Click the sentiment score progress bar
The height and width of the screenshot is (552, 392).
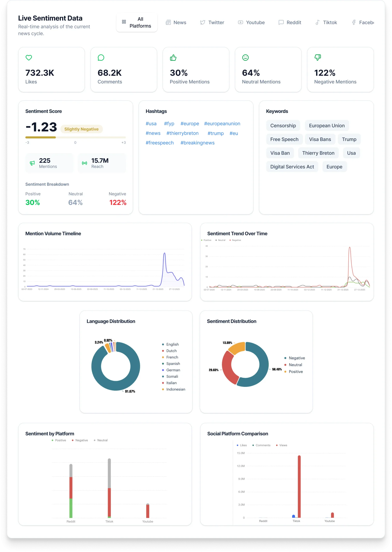75,137
